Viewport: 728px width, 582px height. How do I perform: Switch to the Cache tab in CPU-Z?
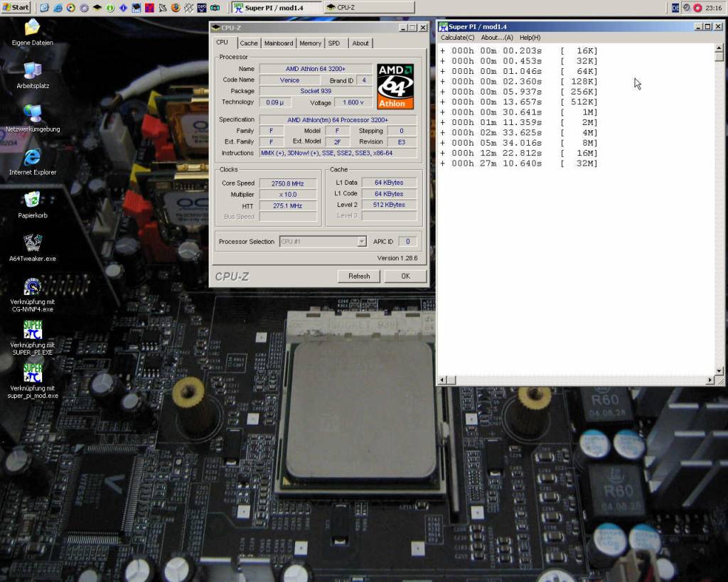248,43
